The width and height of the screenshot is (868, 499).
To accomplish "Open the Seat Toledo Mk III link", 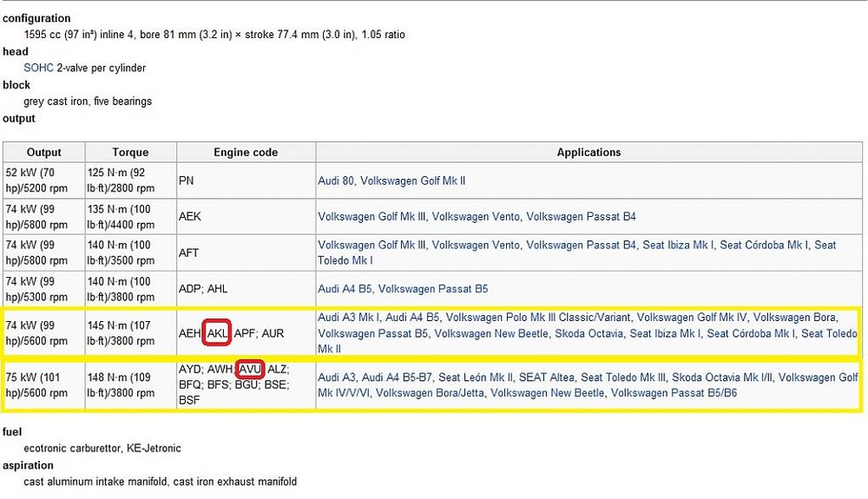I will pyautogui.click(x=623, y=378).
